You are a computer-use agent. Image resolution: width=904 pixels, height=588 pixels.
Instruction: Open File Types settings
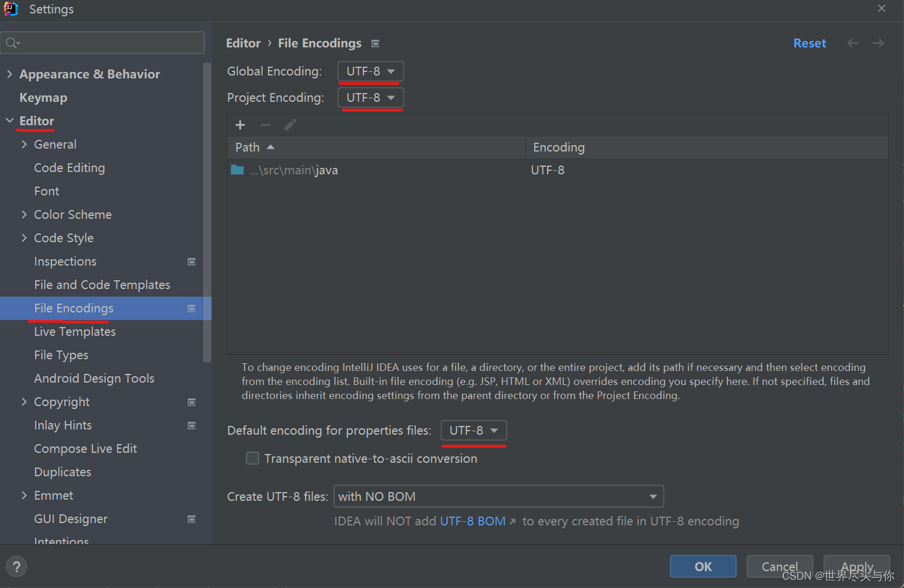[61, 355]
